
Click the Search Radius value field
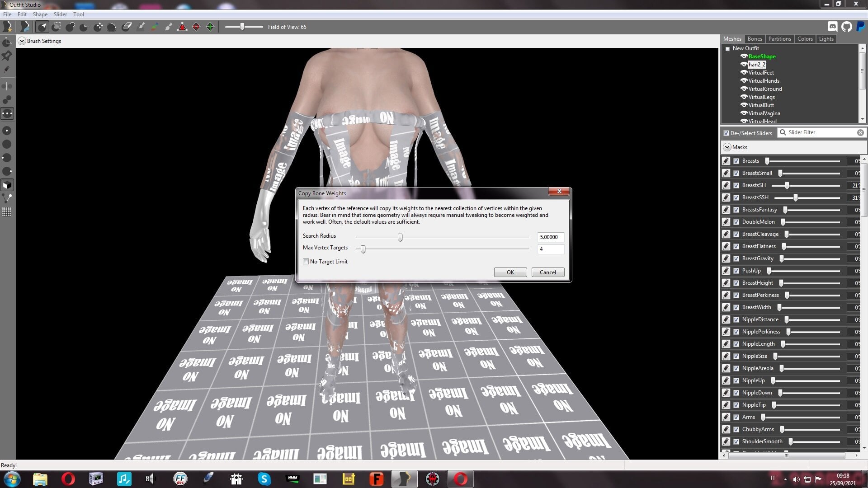pyautogui.click(x=551, y=237)
